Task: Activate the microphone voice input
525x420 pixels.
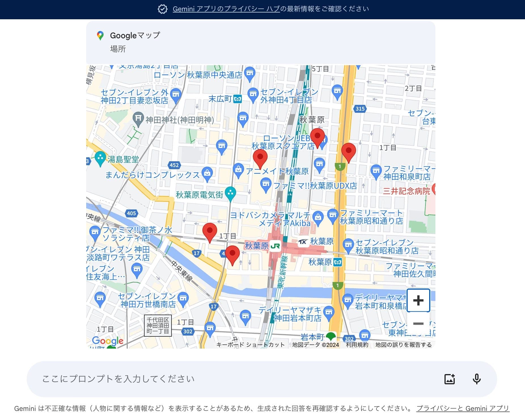Action: coord(477,379)
